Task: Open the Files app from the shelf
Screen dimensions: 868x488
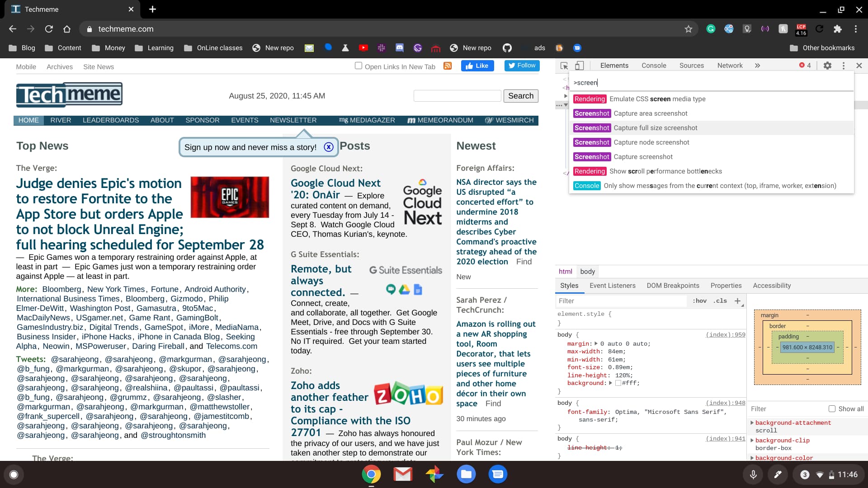Action: 466,474
